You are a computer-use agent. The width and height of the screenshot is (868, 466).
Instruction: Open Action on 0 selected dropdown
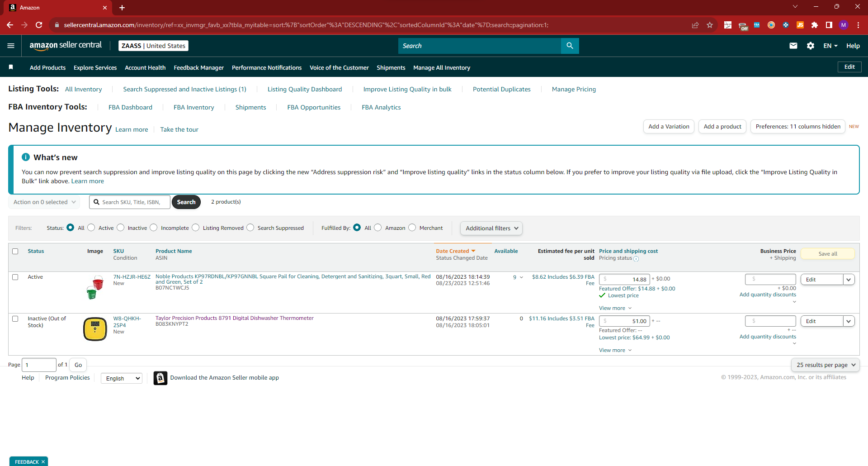pyautogui.click(x=44, y=202)
